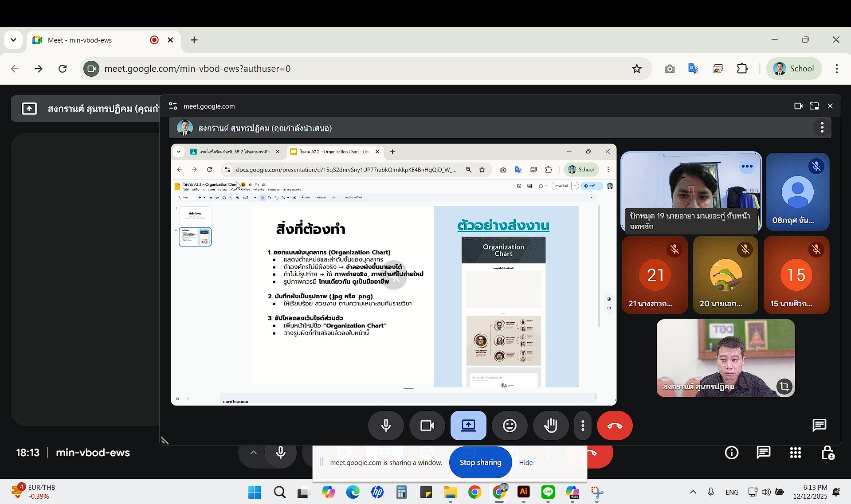Click the address bar URL
851x504 pixels.
198,69
